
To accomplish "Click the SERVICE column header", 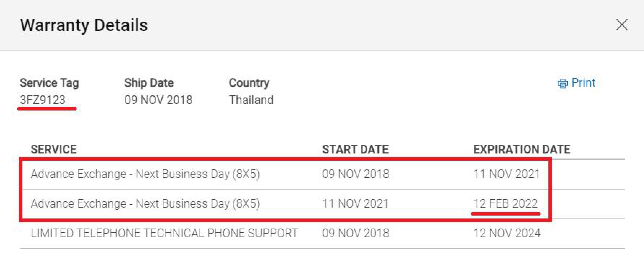I will click(x=53, y=149).
